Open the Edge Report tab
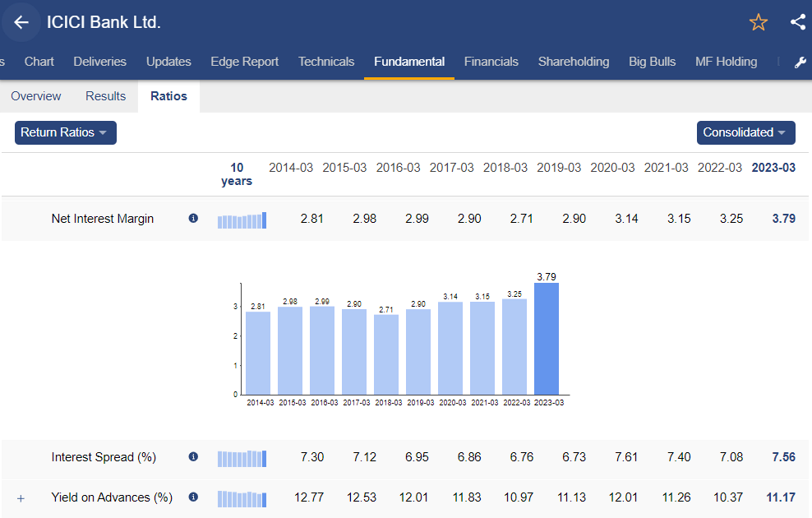This screenshot has width=812, height=518. [244, 62]
